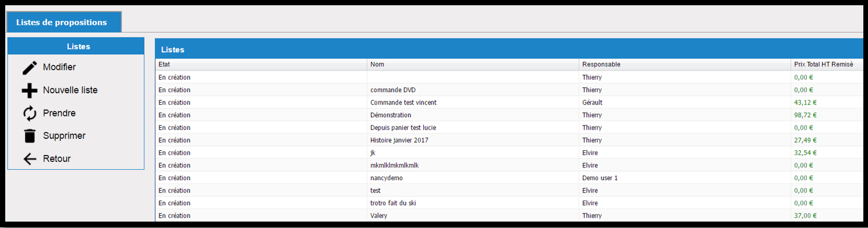The image size is (868, 228).
Task: Select the commande DVD list row
Action: [x=509, y=90]
